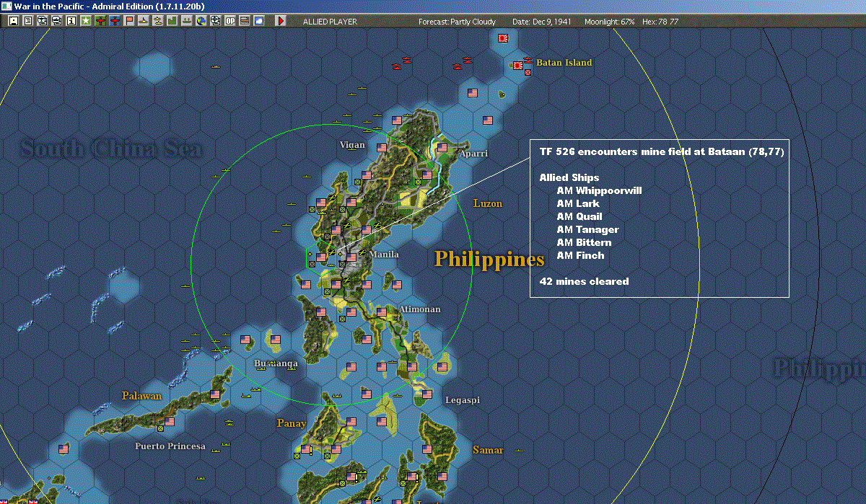Click AM Quail in ship list
The image size is (866, 504).
pyautogui.click(x=579, y=216)
